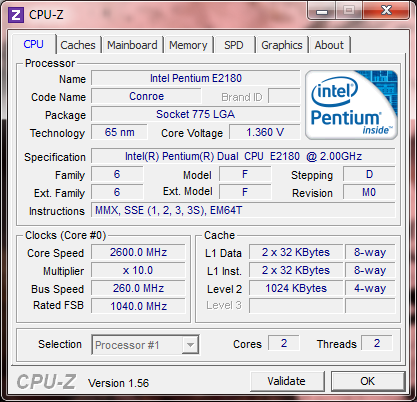Open the Processor #1 selection dropdown
Image resolution: width=417 pixels, height=402 pixels.
(145, 345)
